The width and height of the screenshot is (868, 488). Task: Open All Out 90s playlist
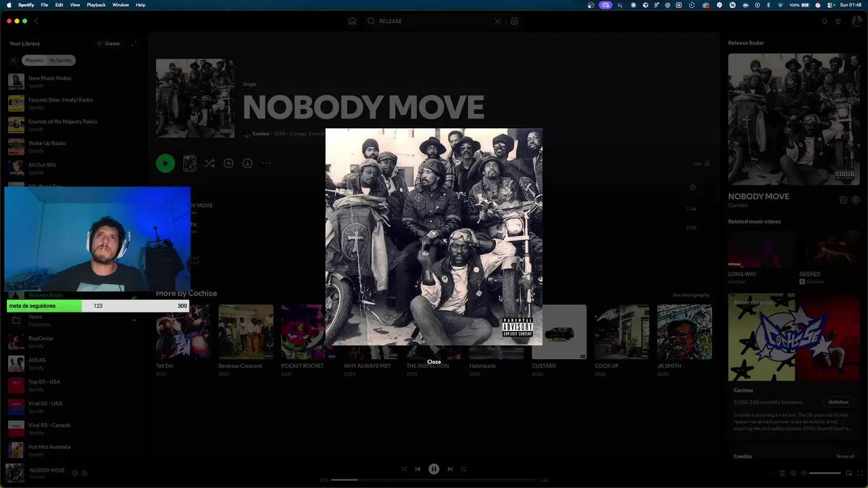73,168
